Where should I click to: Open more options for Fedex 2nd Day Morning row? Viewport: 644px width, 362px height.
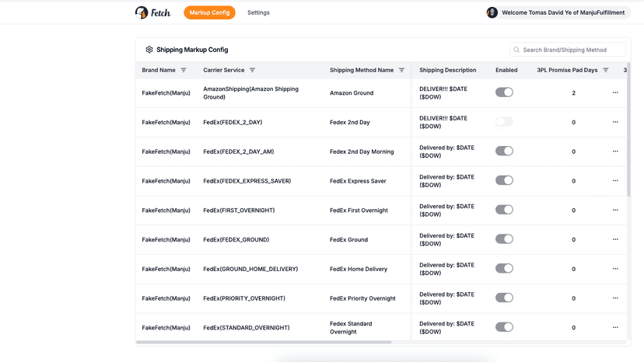(615, 151)
